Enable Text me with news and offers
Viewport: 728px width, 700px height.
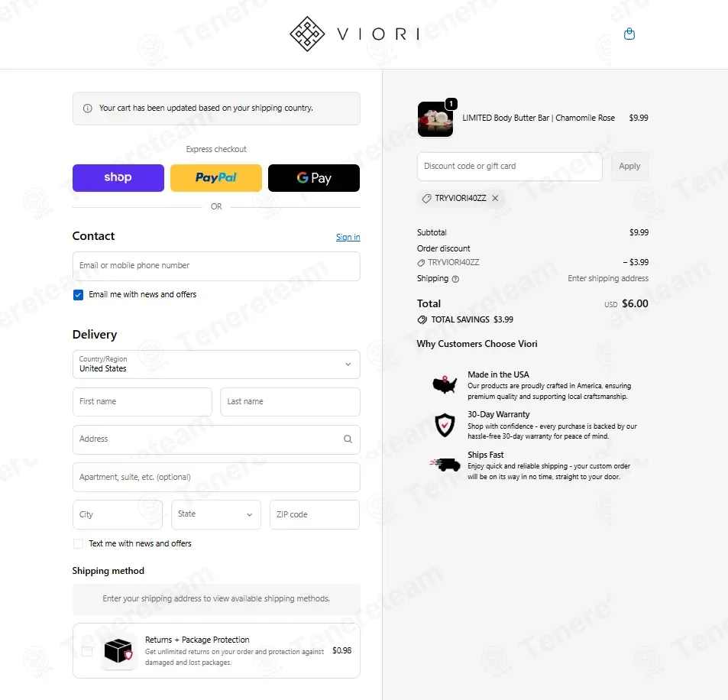tap(78, 543)
